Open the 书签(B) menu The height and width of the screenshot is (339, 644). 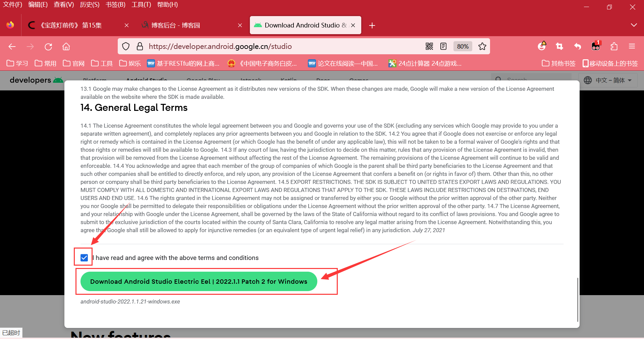[x=115, y=5]
